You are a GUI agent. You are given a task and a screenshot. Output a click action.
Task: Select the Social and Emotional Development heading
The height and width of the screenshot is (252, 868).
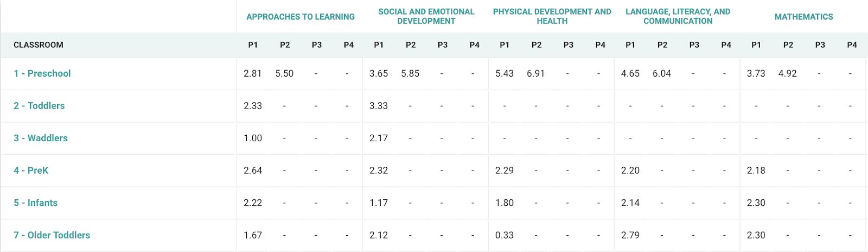426,16
